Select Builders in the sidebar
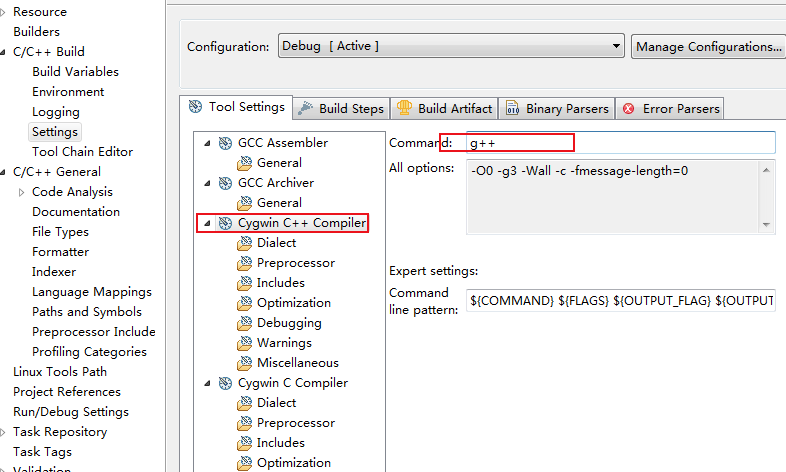 pos(37,32)
